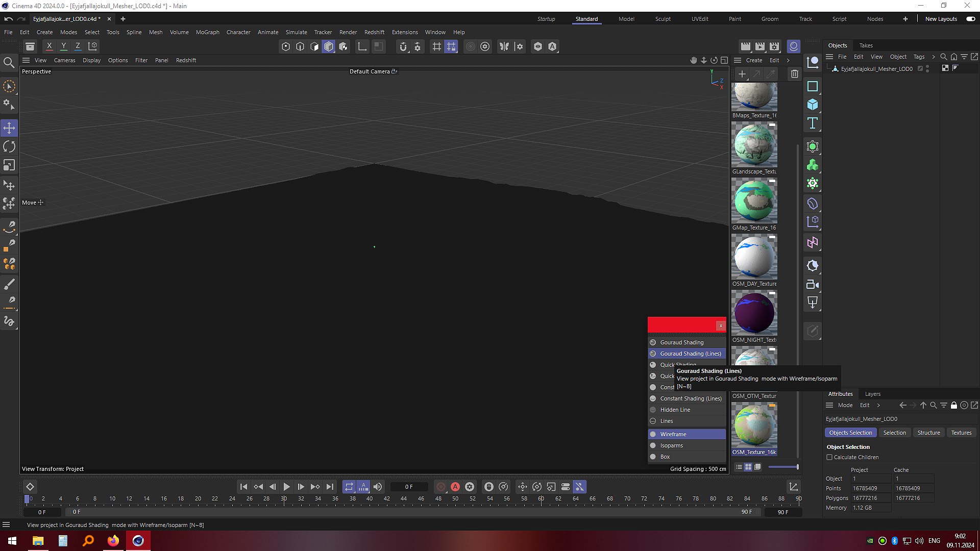The height and width of the screenshot is (551, 980).
Task: Toggle Y axis lock
Action: pos(64,46)
